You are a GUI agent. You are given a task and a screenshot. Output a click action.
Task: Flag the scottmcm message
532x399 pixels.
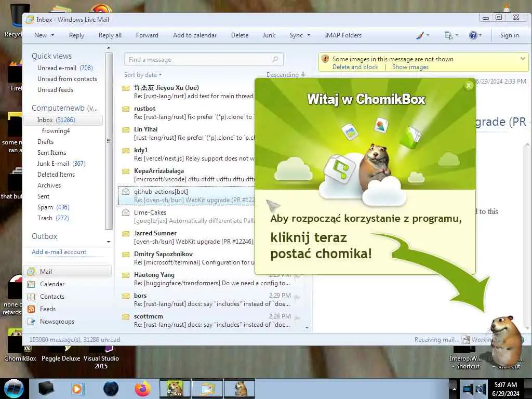coord(297,318)
